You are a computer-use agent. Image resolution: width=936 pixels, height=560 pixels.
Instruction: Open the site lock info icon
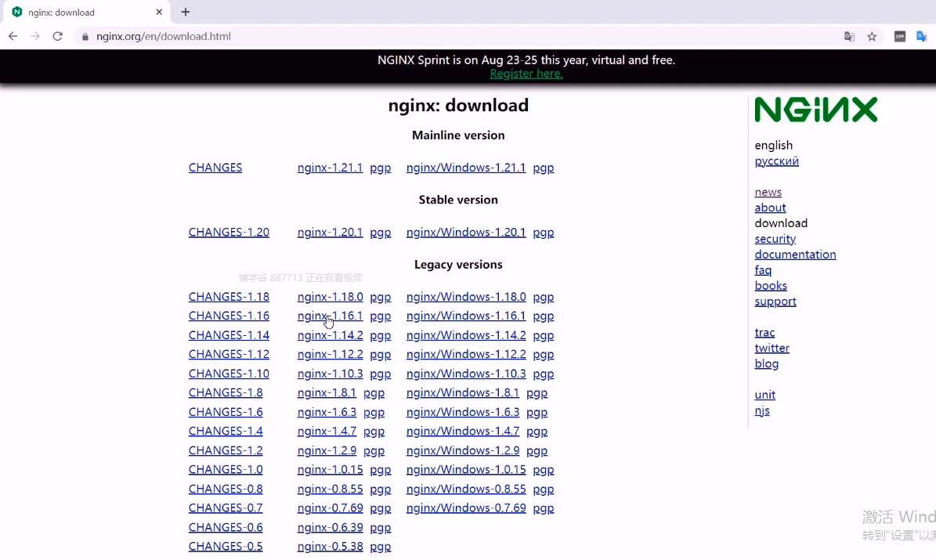pyautogui.click(x=85, y=36)
